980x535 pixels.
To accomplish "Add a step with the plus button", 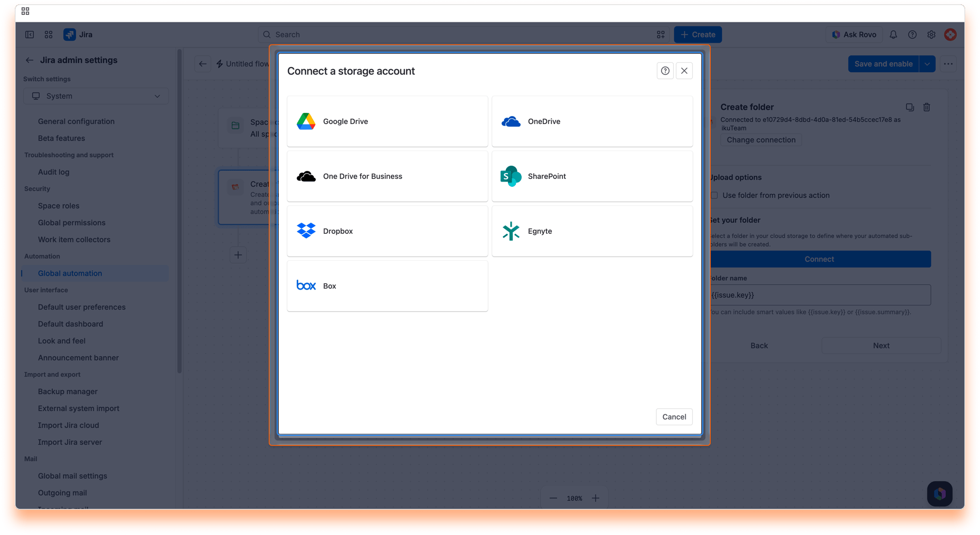I will [238, 255].
